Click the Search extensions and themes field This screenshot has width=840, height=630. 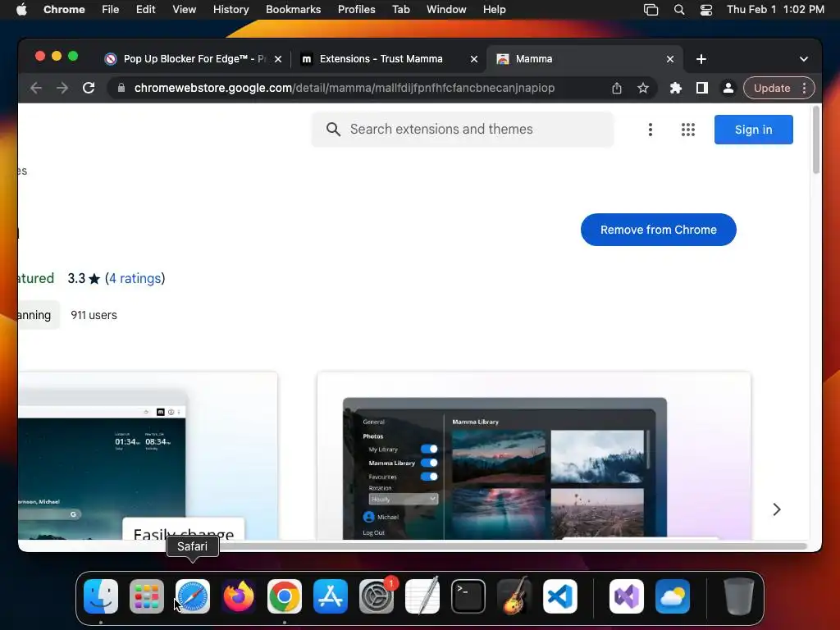(x=463, y=130)
